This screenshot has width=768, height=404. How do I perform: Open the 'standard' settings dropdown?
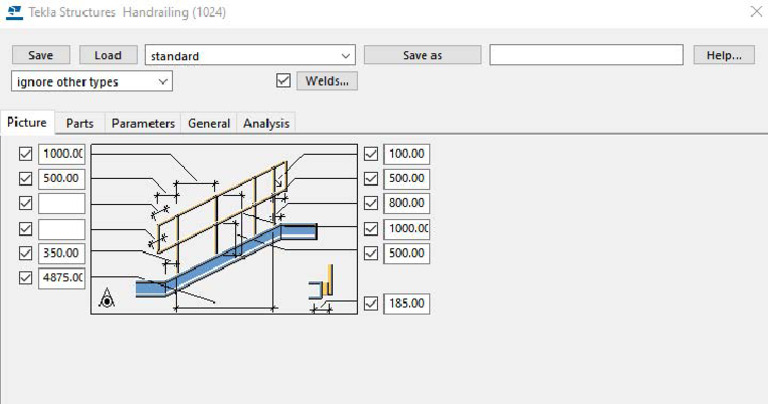pyautogui.click(x=250, y=55)
